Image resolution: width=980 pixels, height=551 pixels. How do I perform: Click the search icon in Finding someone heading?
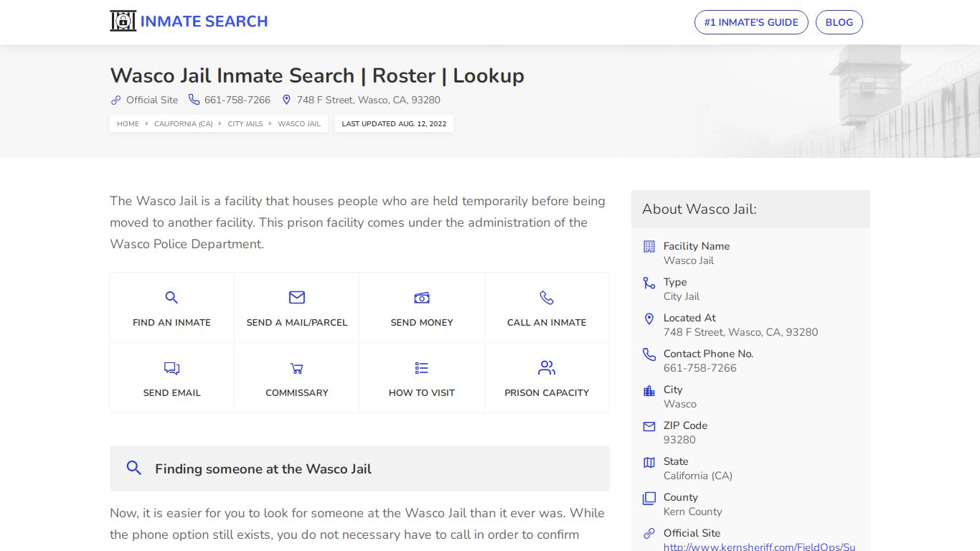tap(133, 468)
